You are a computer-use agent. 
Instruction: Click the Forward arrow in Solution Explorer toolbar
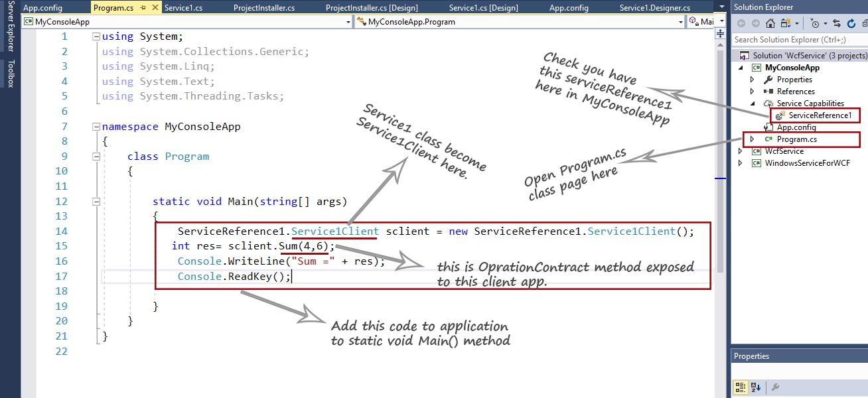[x=757, y=23]
